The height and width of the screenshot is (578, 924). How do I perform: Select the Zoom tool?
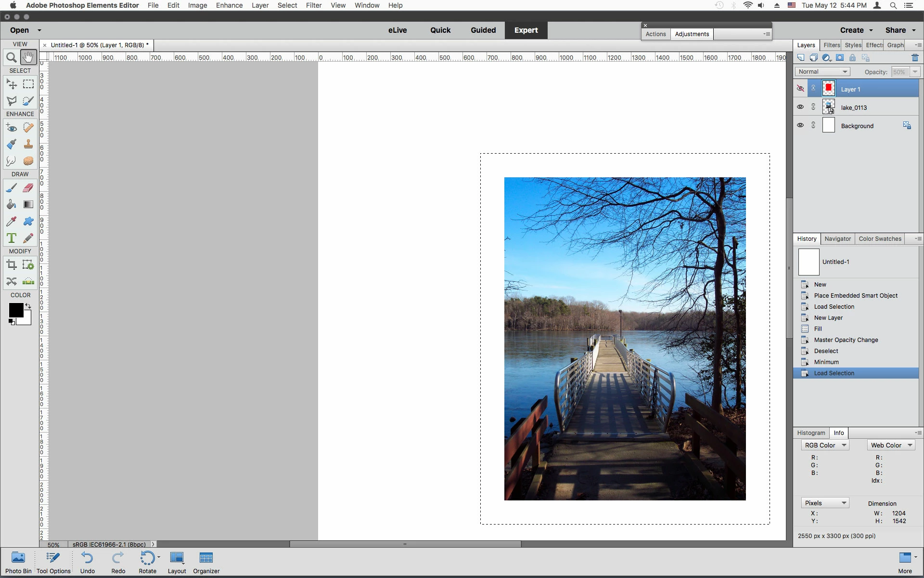[11, 58]
